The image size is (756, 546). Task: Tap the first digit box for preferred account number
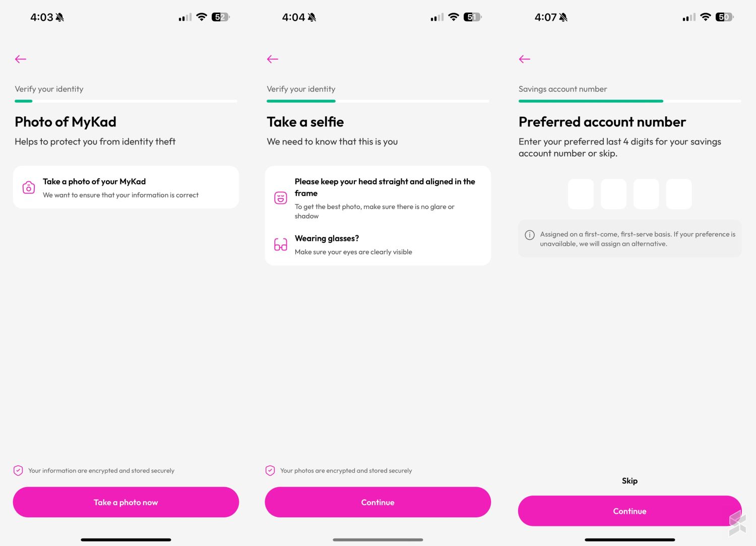pyautogui.click(x=581, y=193)
